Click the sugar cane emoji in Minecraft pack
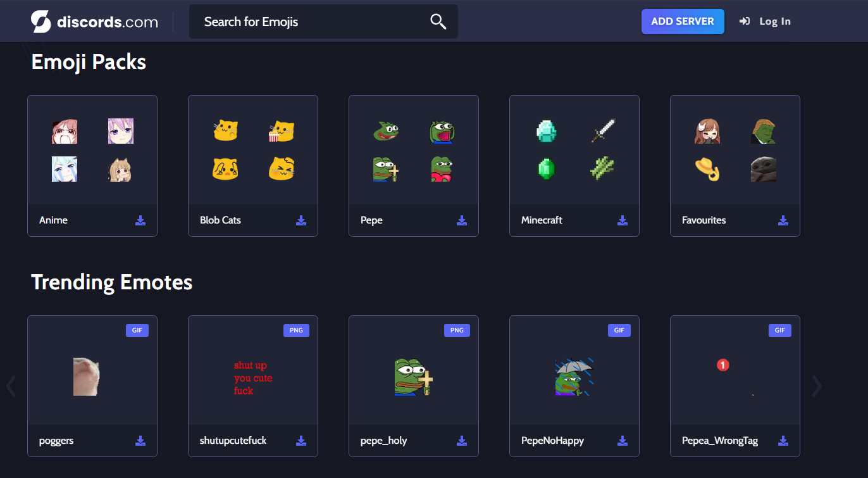868x478 pixels. (603, 169)
